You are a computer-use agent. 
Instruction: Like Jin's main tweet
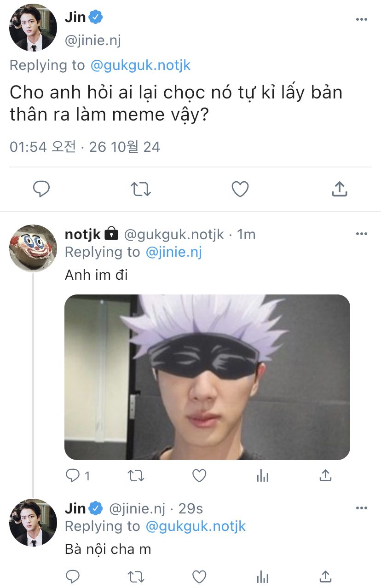click(x=240, y=189)
